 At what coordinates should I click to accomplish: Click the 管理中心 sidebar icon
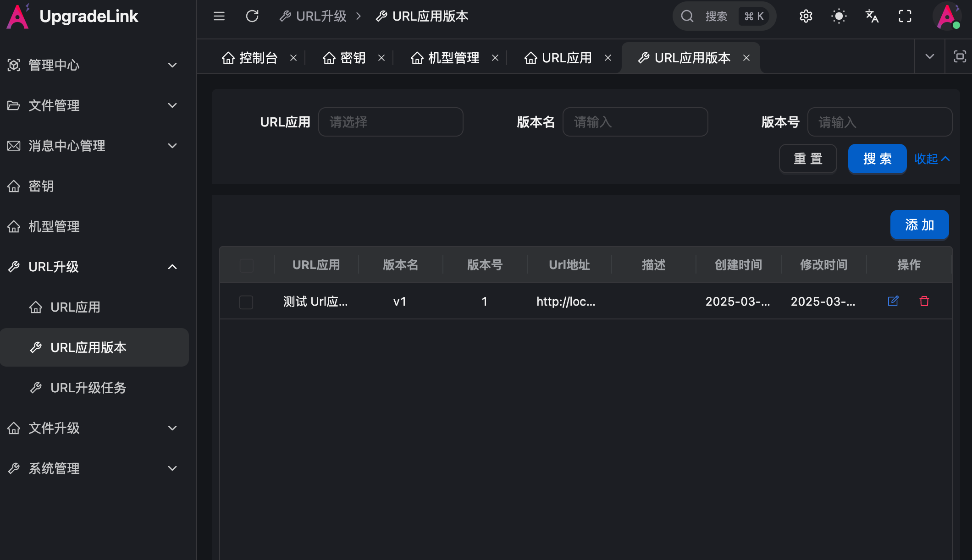click(14, 65)
